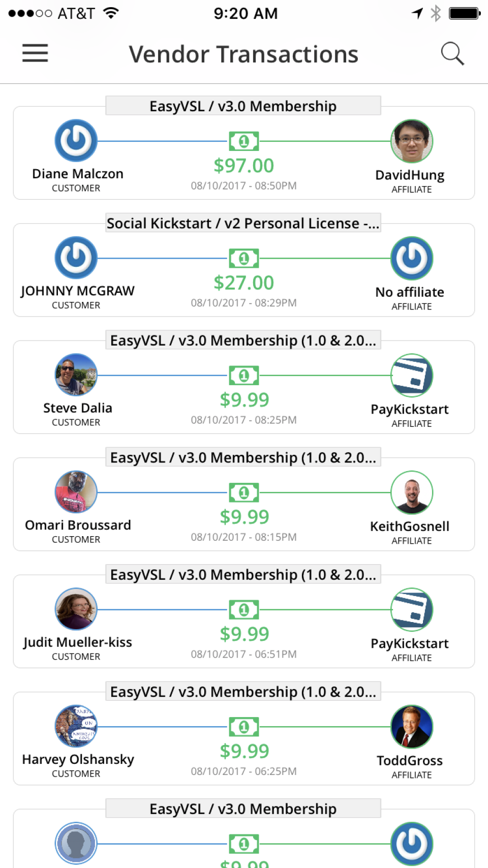Tap the PayKickstart credit card affiliate icon for Steve Dalia

tap(411, 375)
